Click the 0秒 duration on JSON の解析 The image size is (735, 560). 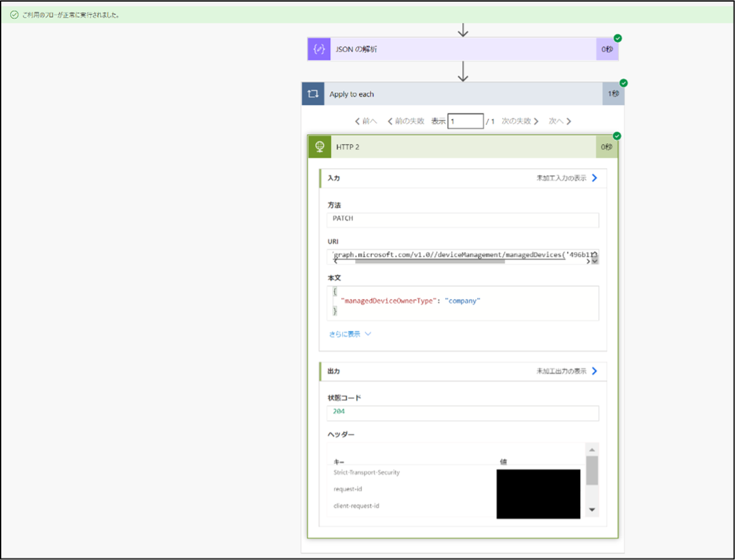click(607, 49)
